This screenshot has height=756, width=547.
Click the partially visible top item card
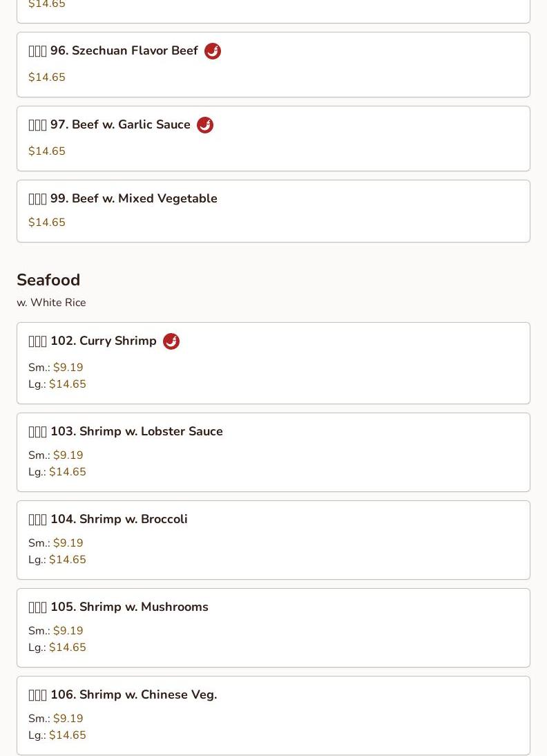273,11
